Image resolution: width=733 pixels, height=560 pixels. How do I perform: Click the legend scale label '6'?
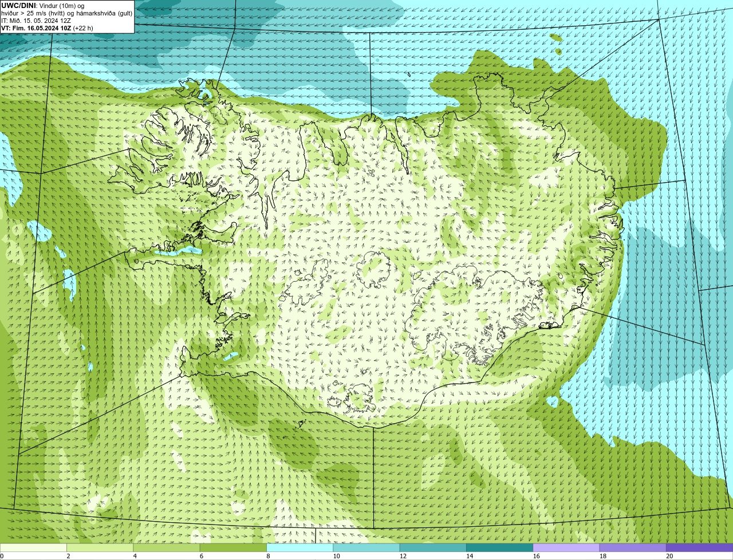[x=202, y=556]
